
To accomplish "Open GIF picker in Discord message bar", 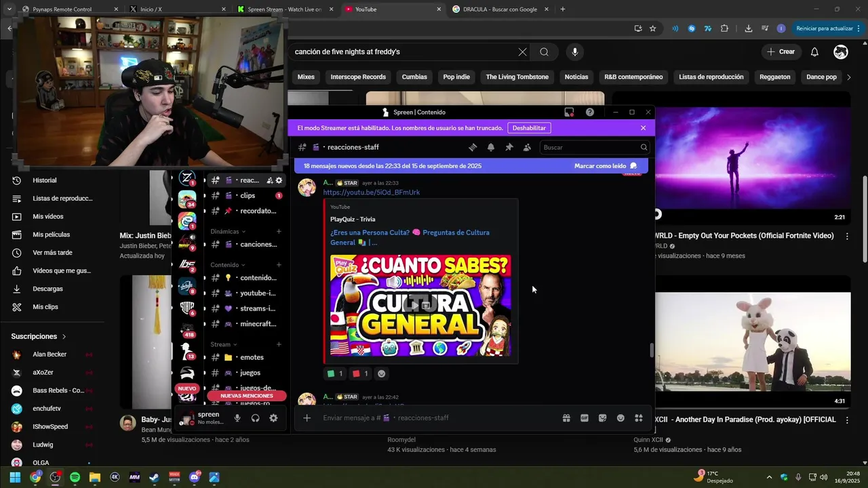I will (585, 418).
